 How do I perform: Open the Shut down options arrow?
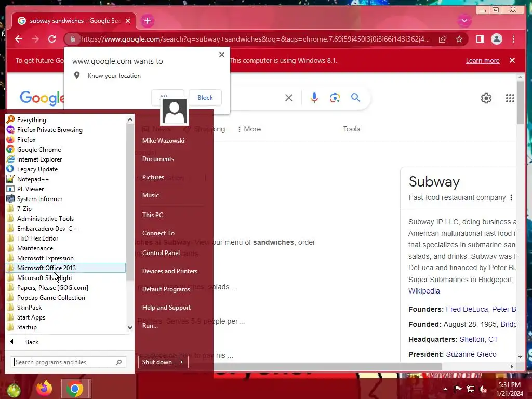[182, 362]
